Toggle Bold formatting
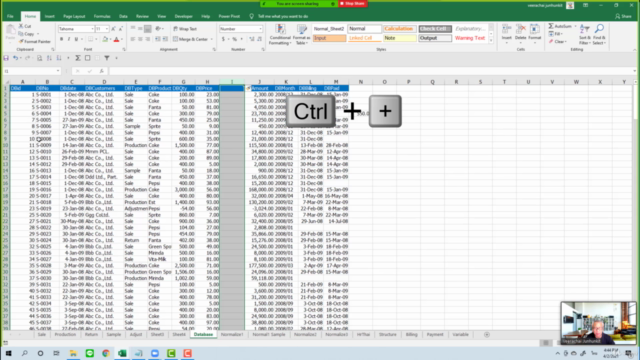The width and height of the screenshot is (640, 360). [x=61, y=39]
